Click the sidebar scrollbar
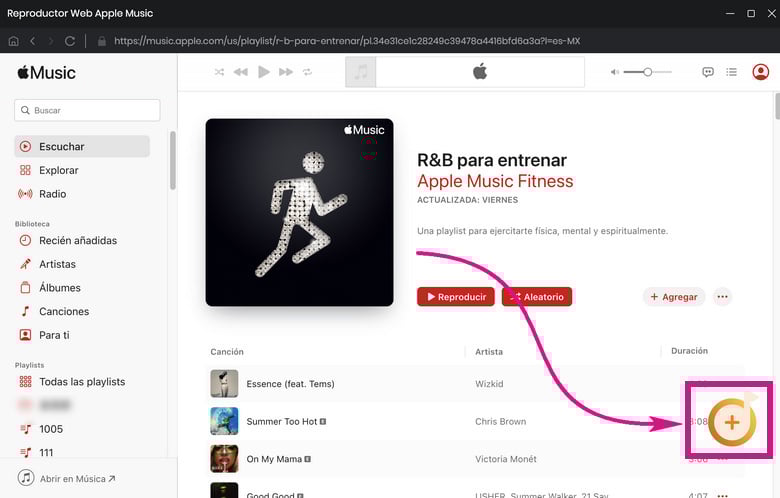The width and height of the screenshot is (780, 498). click(x=173, y=160)
